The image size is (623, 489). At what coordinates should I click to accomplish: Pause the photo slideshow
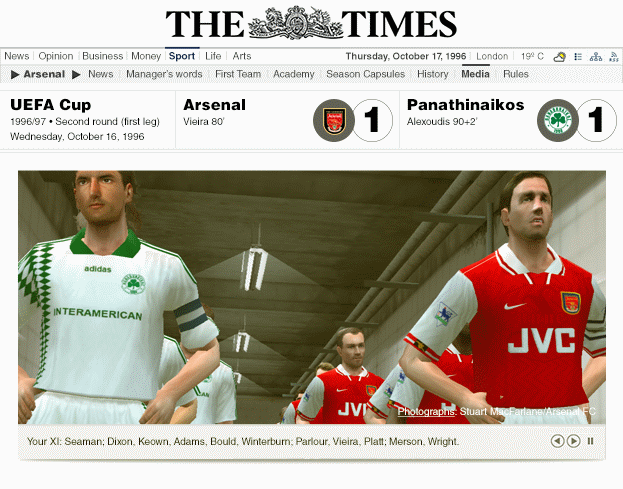coord(590,441)
